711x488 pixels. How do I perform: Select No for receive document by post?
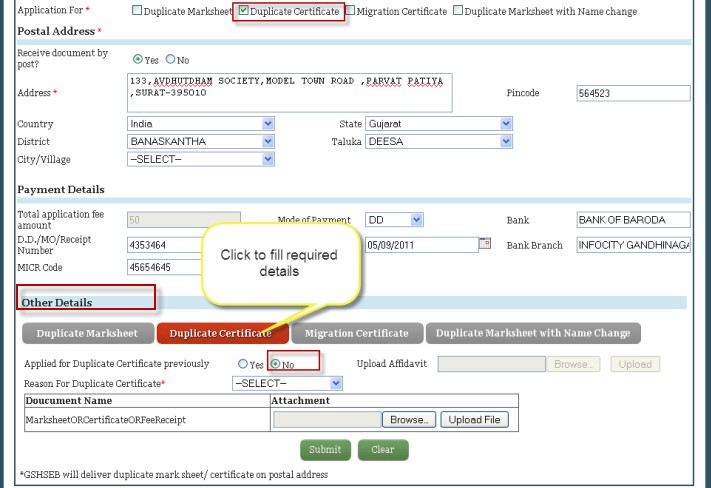[x=170, y=60]
